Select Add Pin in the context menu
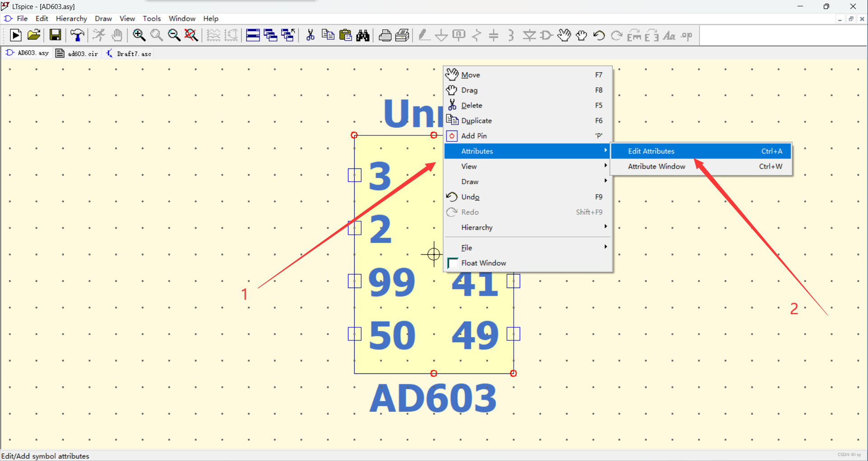 528,135
